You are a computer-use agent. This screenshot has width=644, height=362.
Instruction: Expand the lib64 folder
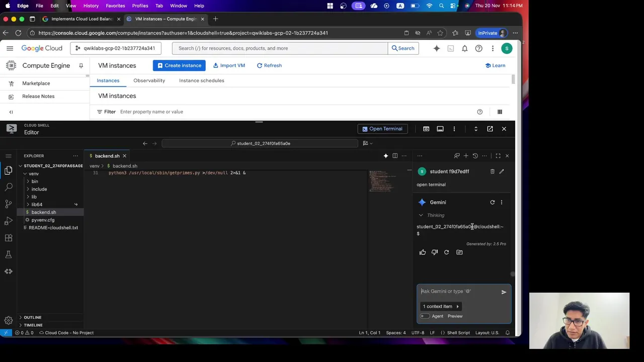(x=37, y=205)
